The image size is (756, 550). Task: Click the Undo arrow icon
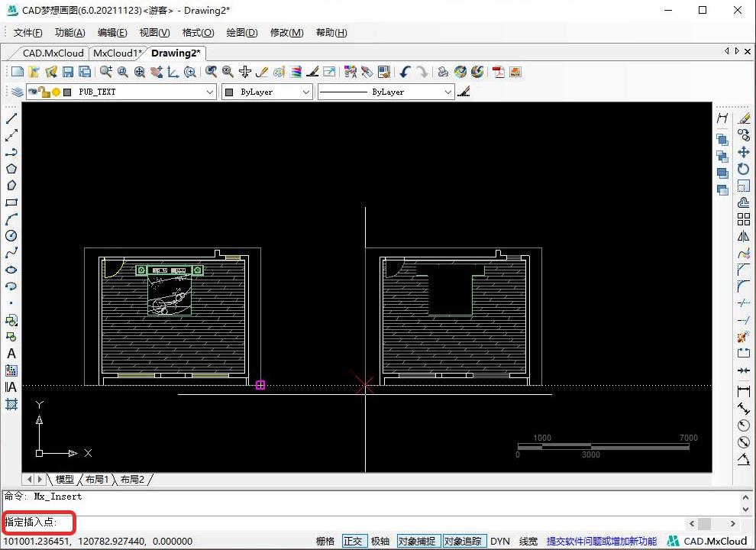(405, 72)
